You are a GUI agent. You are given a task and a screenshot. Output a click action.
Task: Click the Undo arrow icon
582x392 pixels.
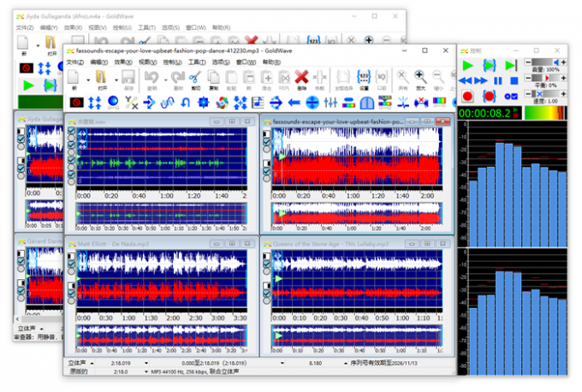pyautogui.click(x=151, y=77)
